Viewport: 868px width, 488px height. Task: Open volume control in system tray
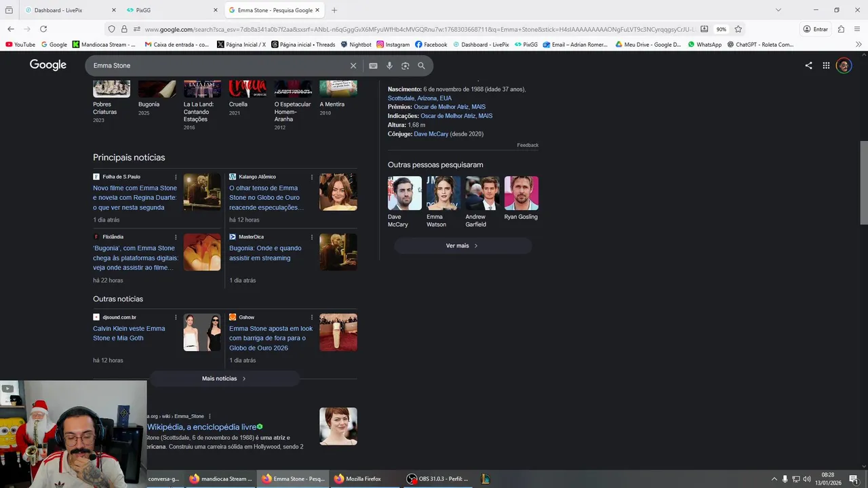(x=807, y=479)
